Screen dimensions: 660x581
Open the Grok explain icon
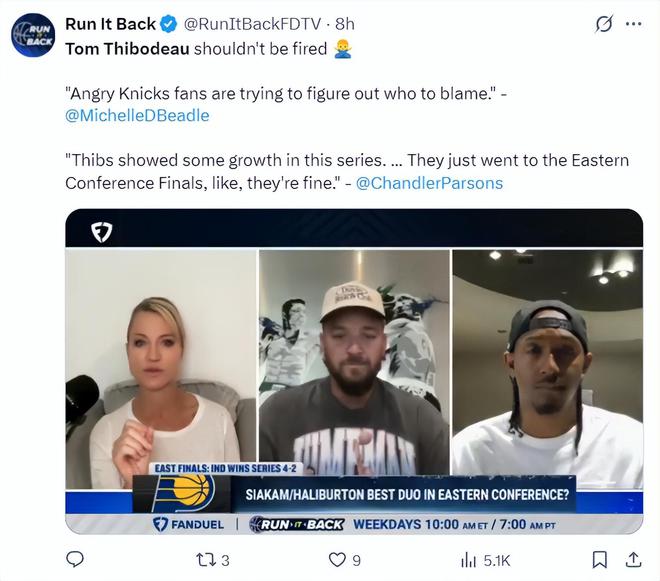pos(603,24)
